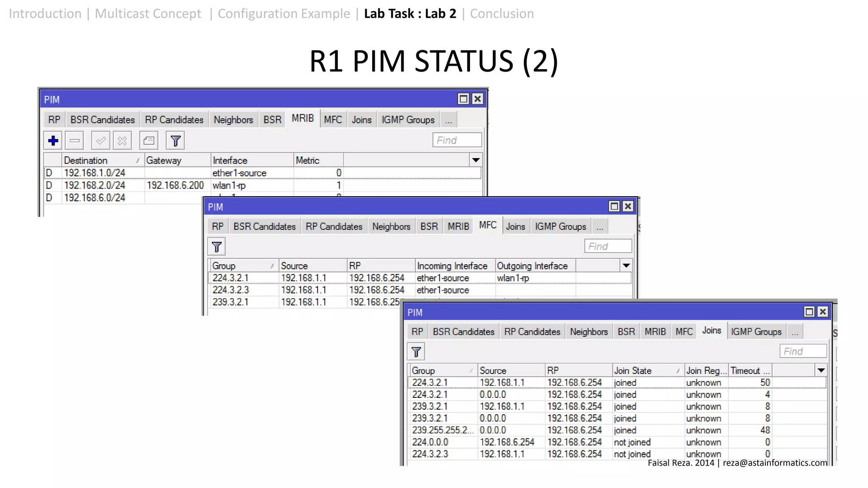Open BSR tab in the middle MFC window
Image resolution: width=868 pixels, height=488 pixels.
429,227
